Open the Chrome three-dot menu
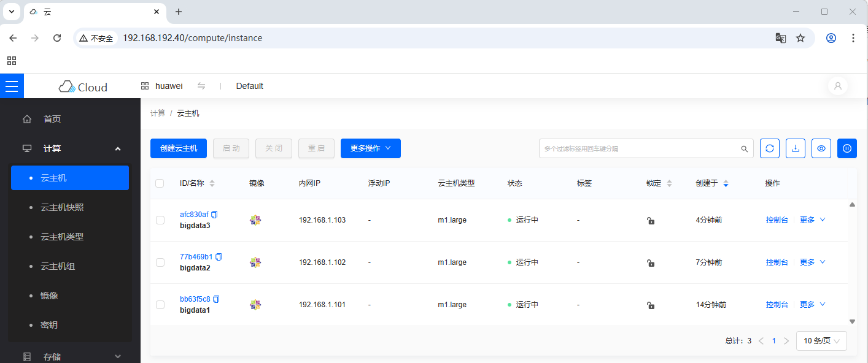This screenshot has width=868, height=363. pos(853,38)
